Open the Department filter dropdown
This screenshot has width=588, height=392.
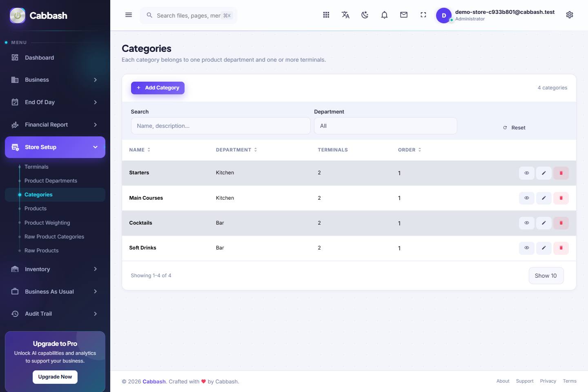coord(385,126)
